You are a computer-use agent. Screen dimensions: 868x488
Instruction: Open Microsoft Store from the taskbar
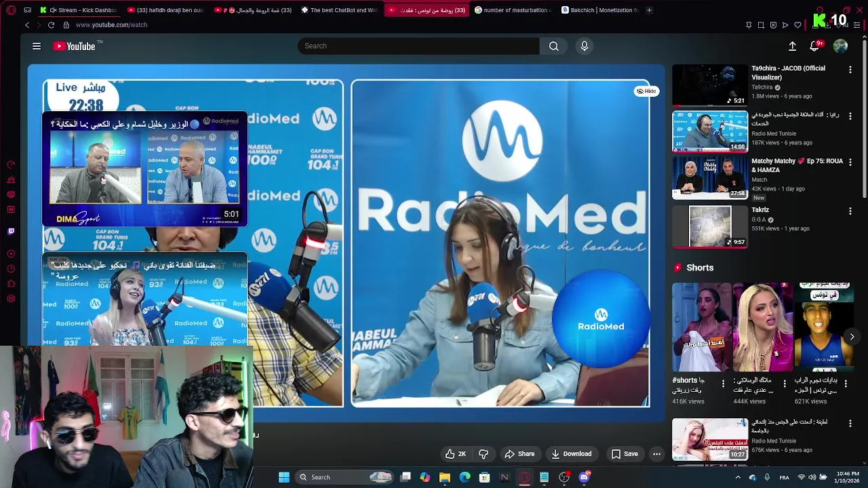click(x=484, y=477)
